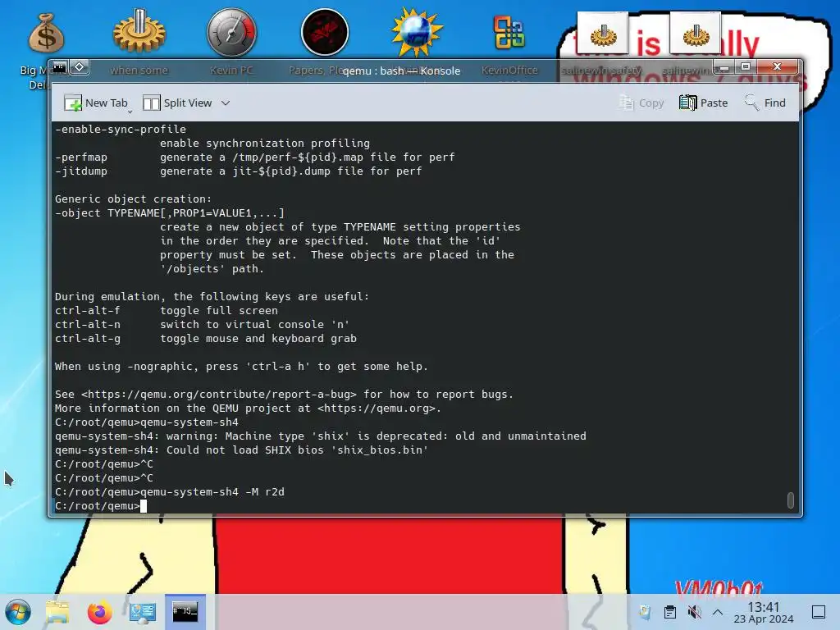Open the right-hand salinewin gear desktop icon

coord(696,33)
